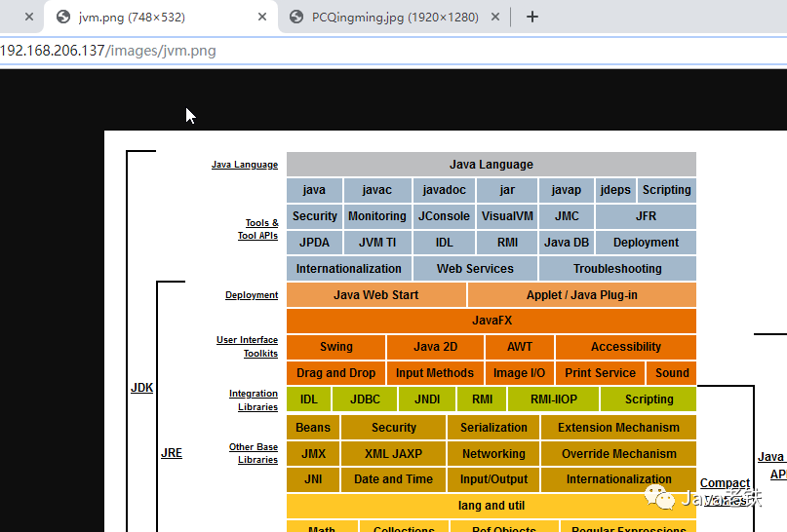Click the Sound box

[672, 373]
